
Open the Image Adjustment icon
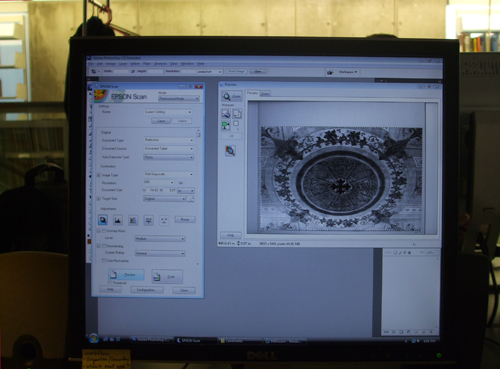pyautogui.click(x=148, y=220)
